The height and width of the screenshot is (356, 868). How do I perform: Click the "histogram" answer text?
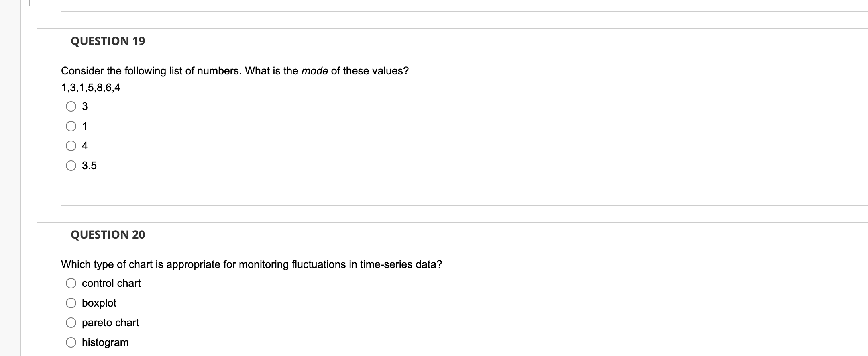[x=105, y=342]
